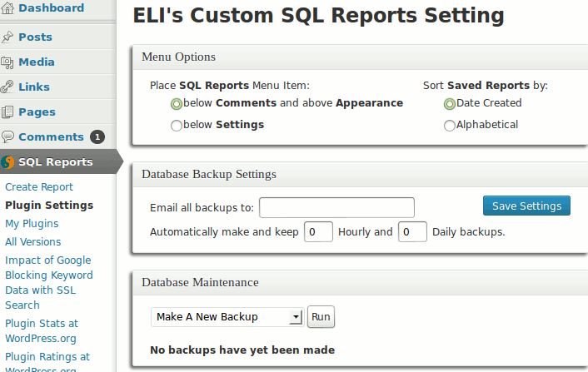
Task: Open the 'Make A New Backup' dropdown
Action: tap(227, 317)
